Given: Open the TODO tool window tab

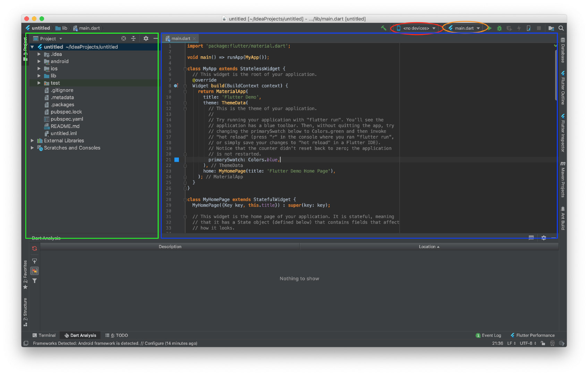Looking at the screenshot, I should (x=117, y=335).
